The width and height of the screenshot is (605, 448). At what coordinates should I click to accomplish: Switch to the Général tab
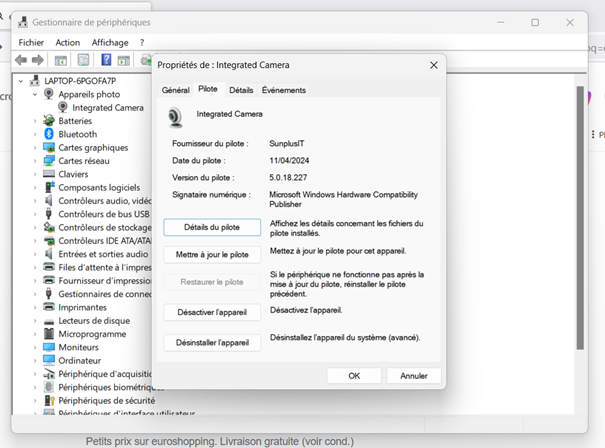pyautogui.click(x=176, y=90)
